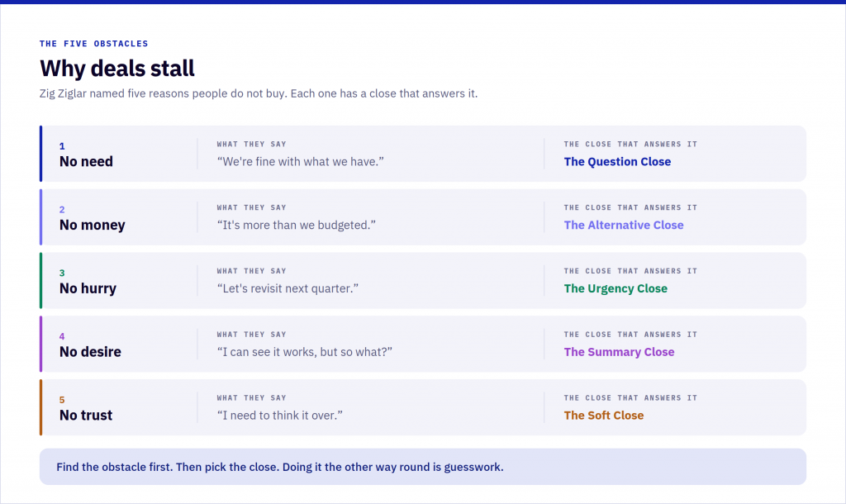This screenshot has height=504, width=846.
Task: Open The Soft Close link
Action: [604, 416]
